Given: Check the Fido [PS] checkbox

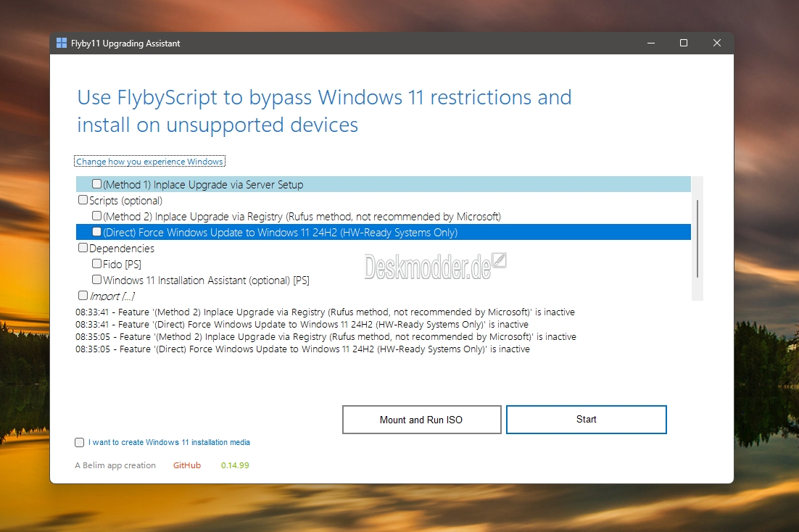Looking at the screenshot, I should (97, 263).
